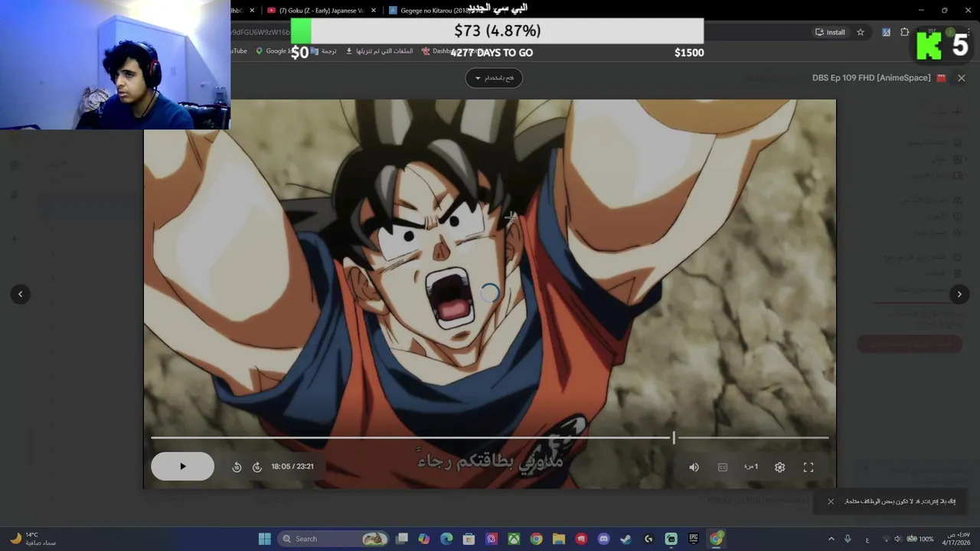
Task: Click the video seek bar handle
Action: click(x=674, y=438)
